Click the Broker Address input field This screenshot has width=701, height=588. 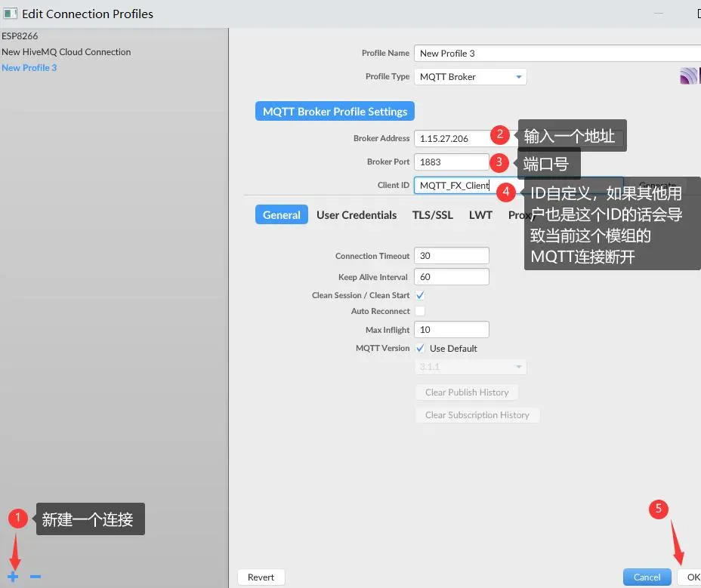click(x=451, y=139)
